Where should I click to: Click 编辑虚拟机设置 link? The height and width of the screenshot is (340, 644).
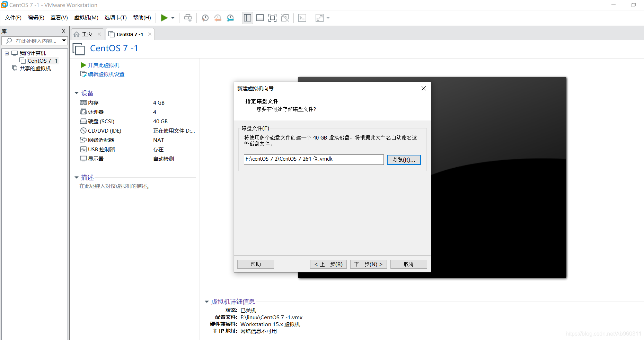pyautogui.click(x=106, y=74)
